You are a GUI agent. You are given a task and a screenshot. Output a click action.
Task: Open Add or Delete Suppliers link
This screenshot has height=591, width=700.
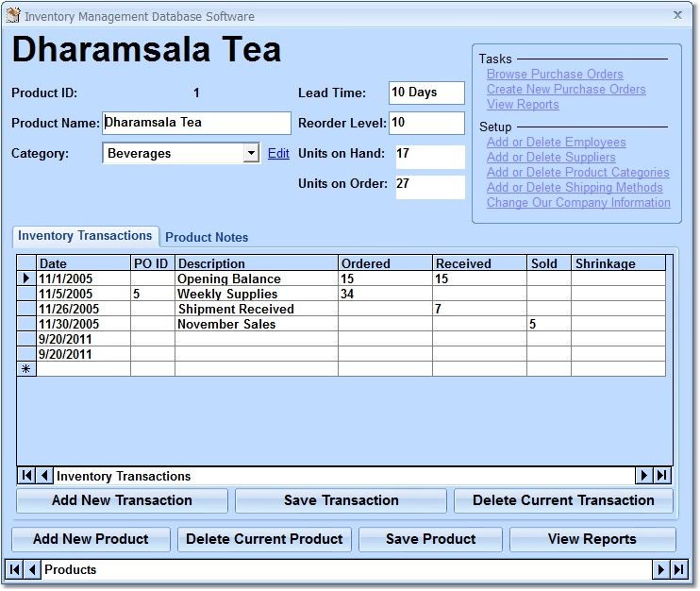click(x=551, y=158)
